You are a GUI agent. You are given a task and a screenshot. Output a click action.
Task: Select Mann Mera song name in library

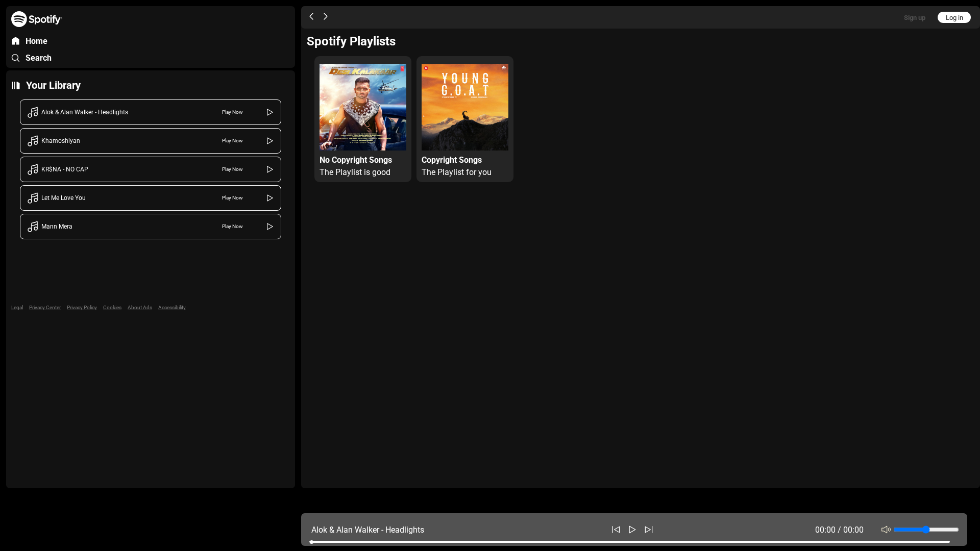click(57, 227)
